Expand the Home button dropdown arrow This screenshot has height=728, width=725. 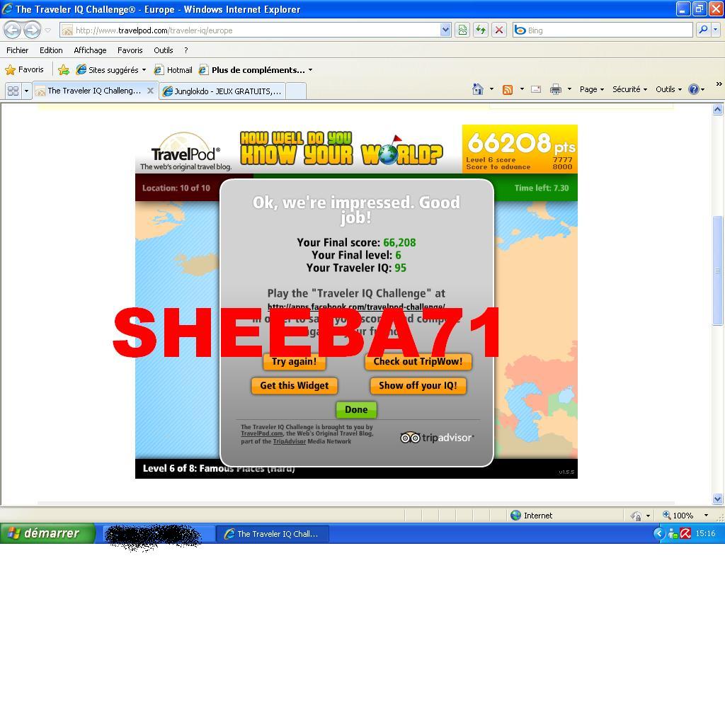(491, 89)
